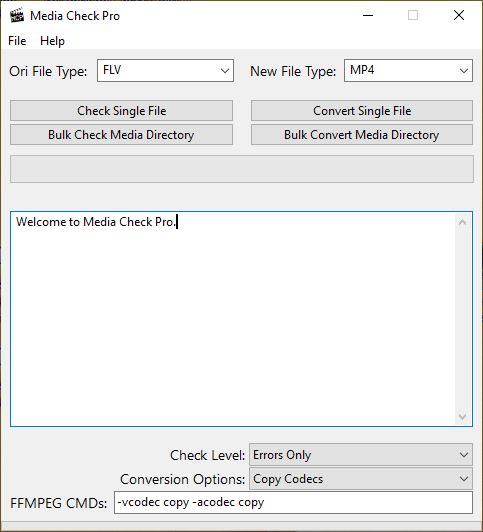Open the Check Level dropdown (Errors Only)
The height and width of the screenshot is (532, 483).
pos(361,455)
